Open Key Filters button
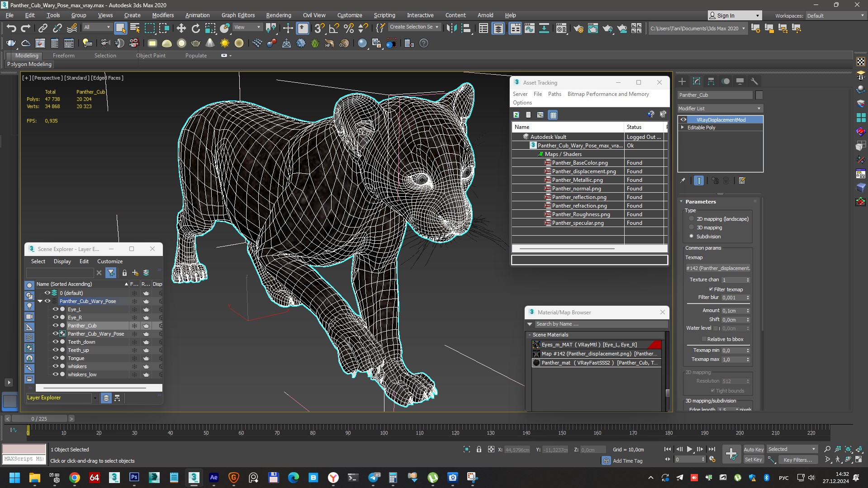The width and height of the screenshot is (868, 488). point(797,460)
